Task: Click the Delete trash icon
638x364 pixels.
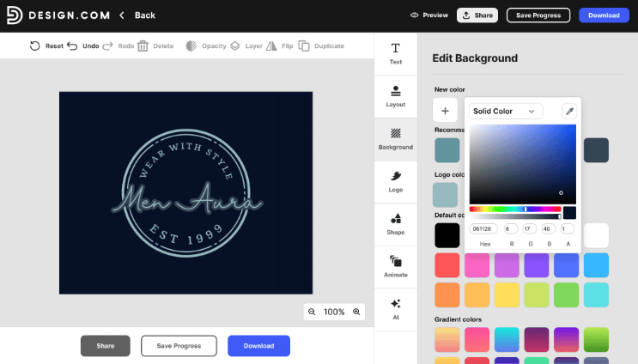Action: [143, 46]
